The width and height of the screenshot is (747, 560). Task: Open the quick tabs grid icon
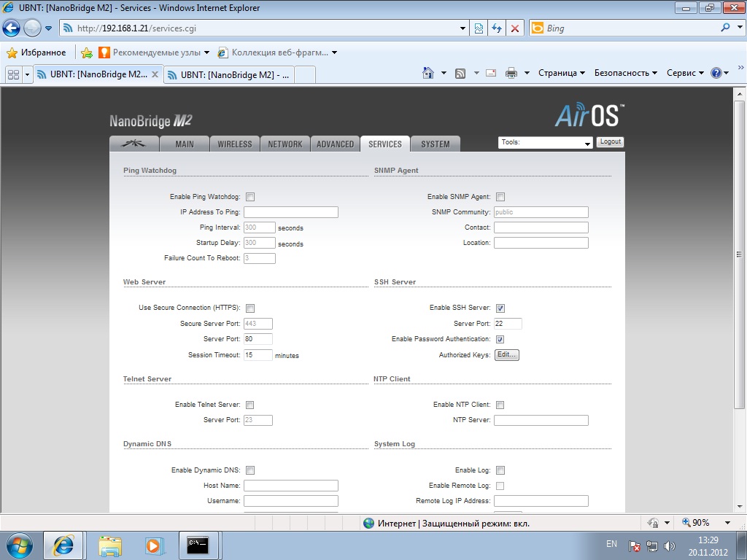(x=14, y=74)
